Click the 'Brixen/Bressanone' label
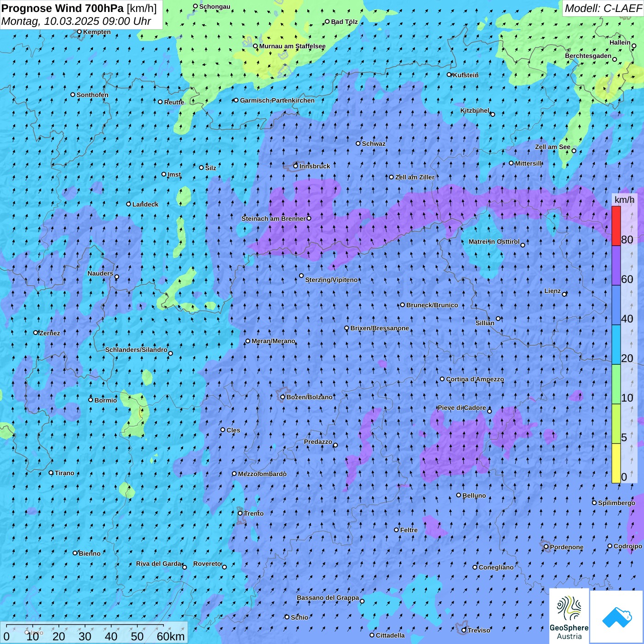 (379, 328)
